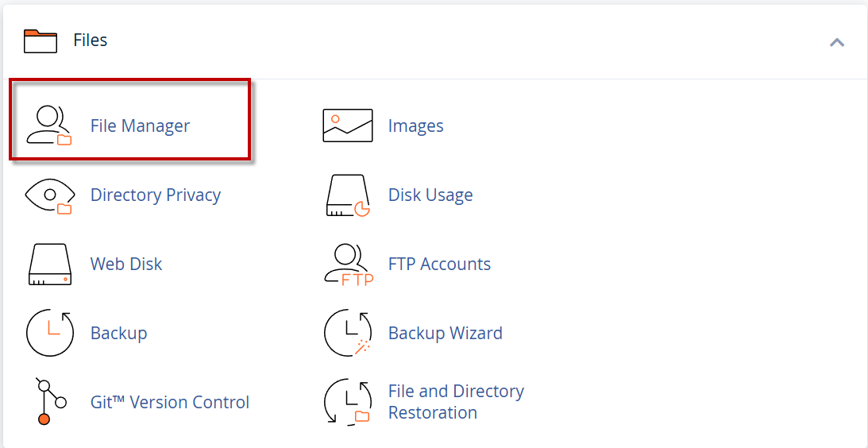Go to Directory Privacy link

pyautogui.click(x=156, y=195)
